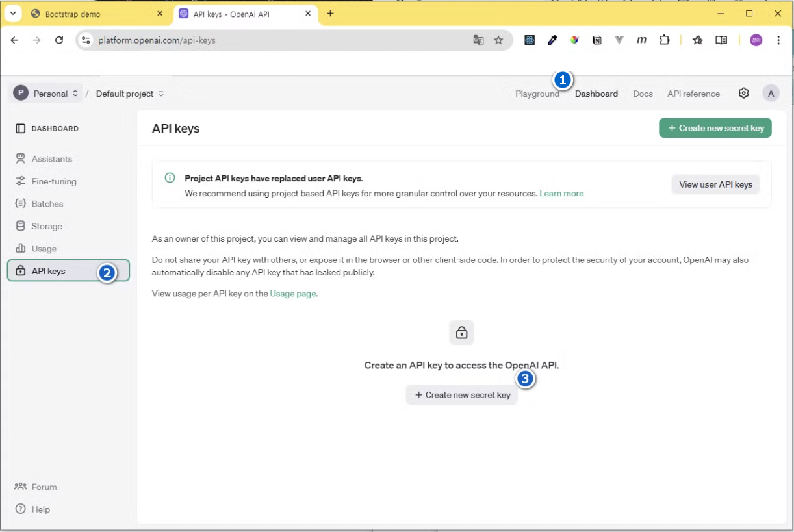Image resolution: width=794 pixels, height=532 pixels.
Task: Click gray Create new secret key button
Action: (x=462, y=395)
